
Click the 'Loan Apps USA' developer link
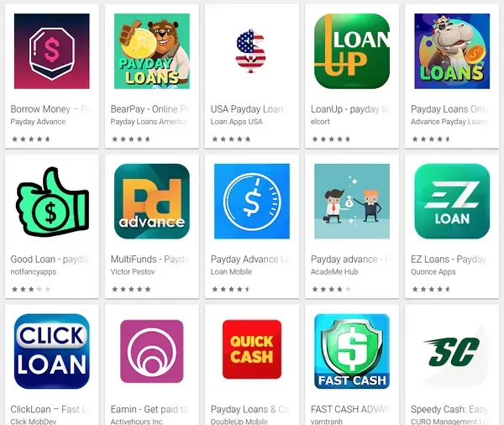(x=236, y=122)
